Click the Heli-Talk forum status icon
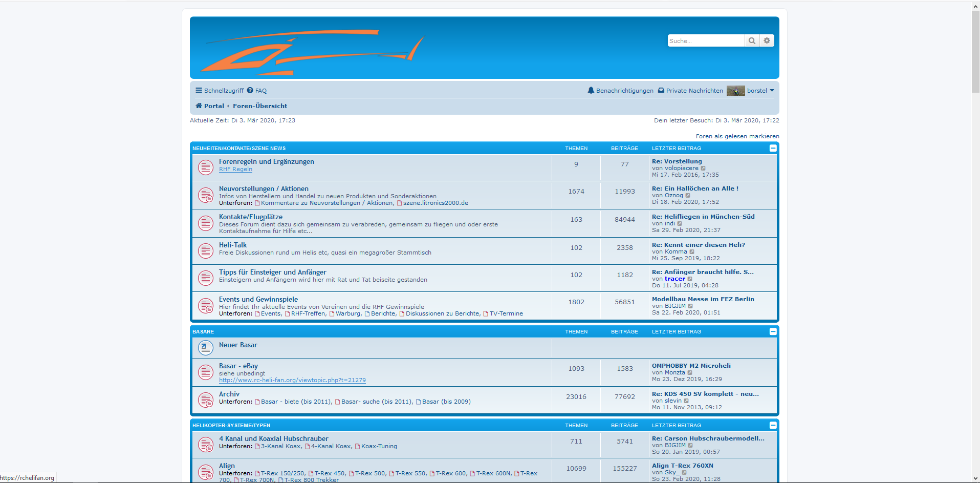Screen dimensions: 980x483 click(x=206, y=251)
